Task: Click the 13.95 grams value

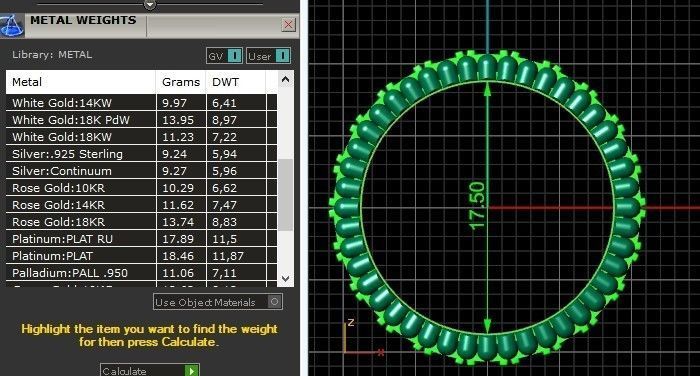Action: [x=178, y=120]
